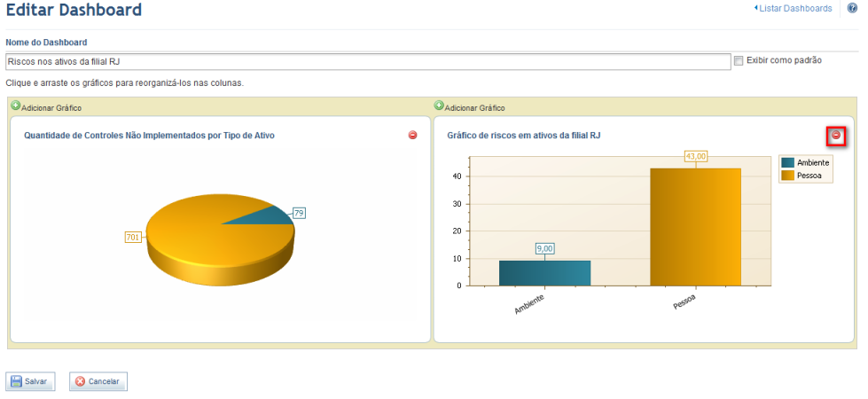Click the 9,00 bar value label
Screen dimensions: 868x399
tap(544, 249)
